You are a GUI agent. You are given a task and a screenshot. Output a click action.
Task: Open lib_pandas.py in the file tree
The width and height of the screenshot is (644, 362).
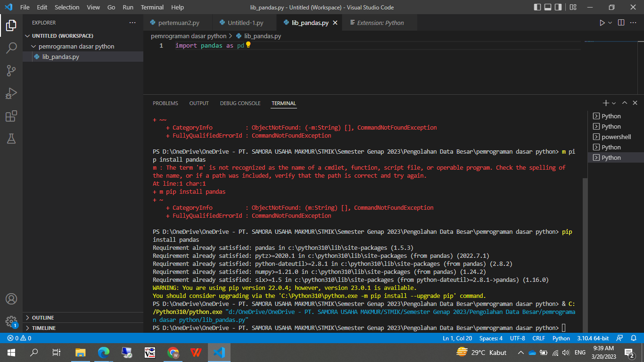point(83,57)
